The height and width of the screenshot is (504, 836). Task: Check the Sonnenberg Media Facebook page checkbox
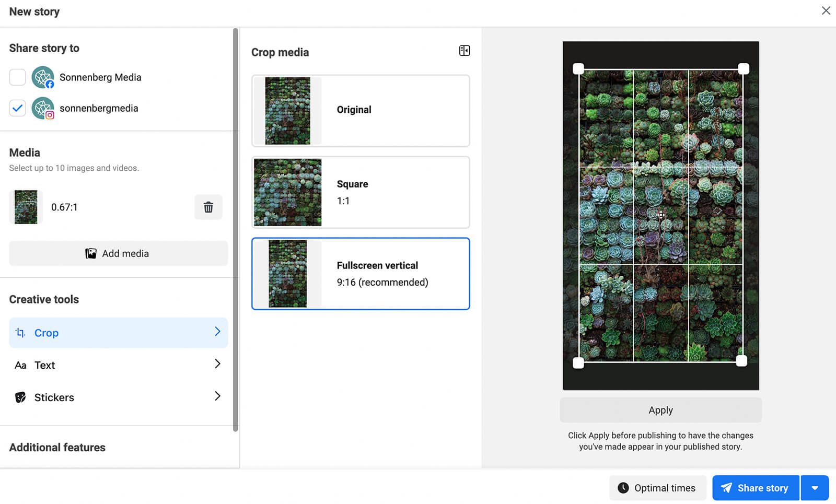(x=18, y=77)
